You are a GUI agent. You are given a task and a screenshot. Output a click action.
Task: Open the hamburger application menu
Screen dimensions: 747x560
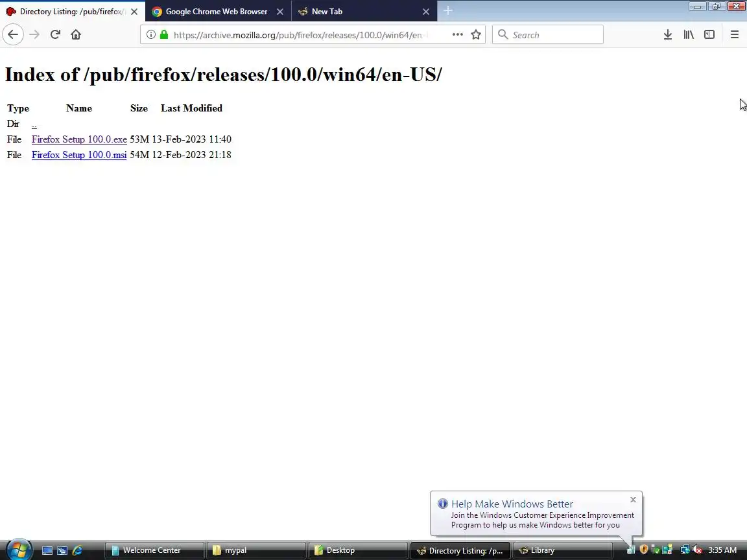tap(735, 35)
